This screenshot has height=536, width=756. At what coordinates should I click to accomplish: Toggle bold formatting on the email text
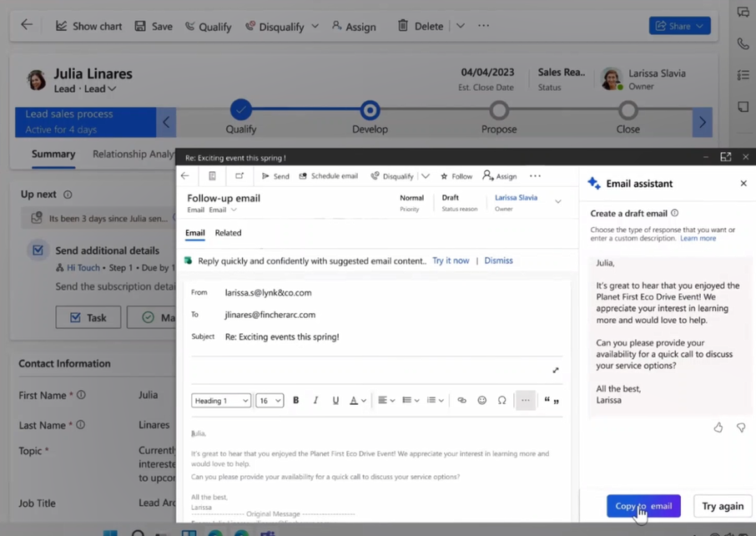click(296, 400)
